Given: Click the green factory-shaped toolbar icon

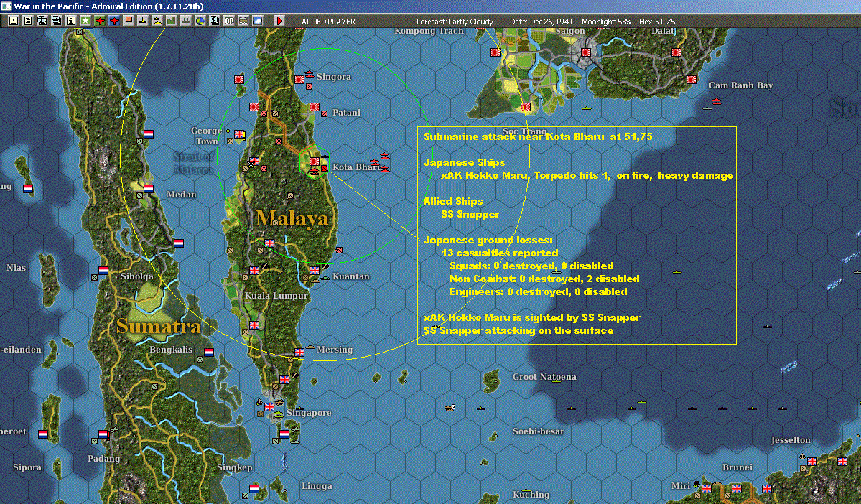Looking at the screenshot, I should click(x=172, y=21).
